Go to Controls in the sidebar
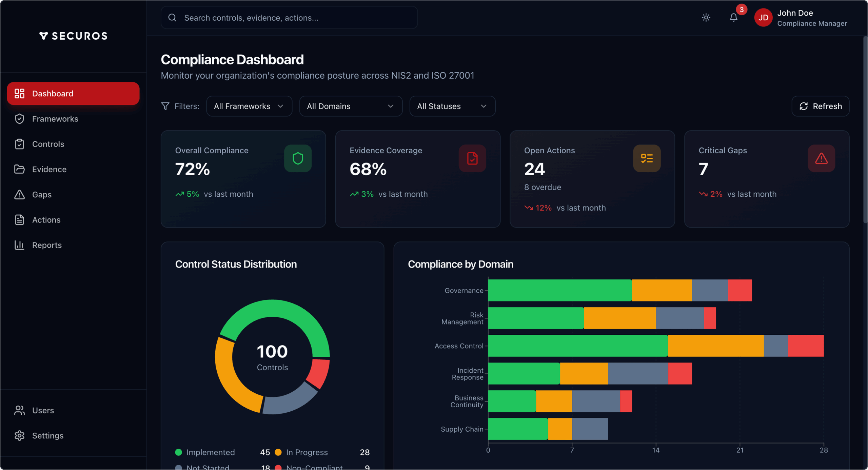The image size is (868, 470). pos(48,144)
